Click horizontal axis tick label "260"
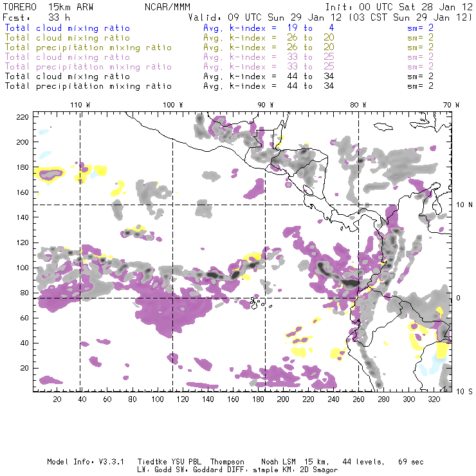The width and height of the screenshot is (476, 476). [358, 399]
